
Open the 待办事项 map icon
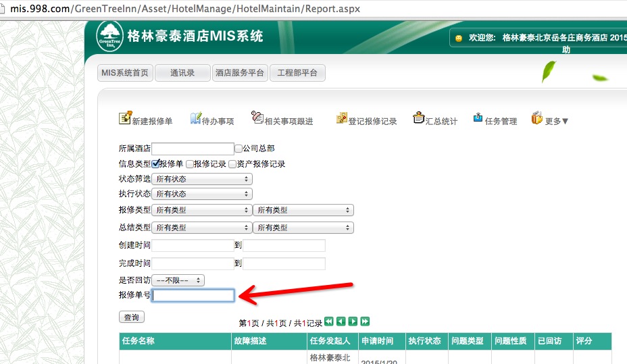click(x=195, y=118)
